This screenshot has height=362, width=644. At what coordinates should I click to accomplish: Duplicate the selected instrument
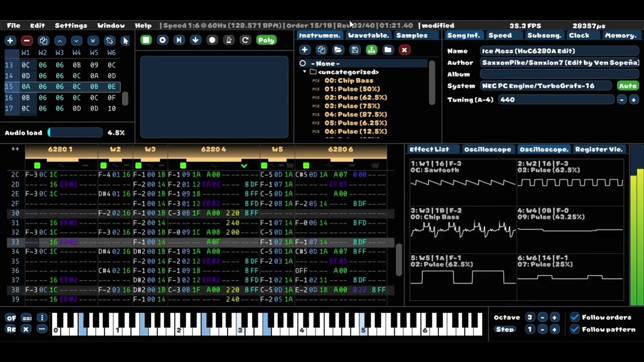[321, 50]
